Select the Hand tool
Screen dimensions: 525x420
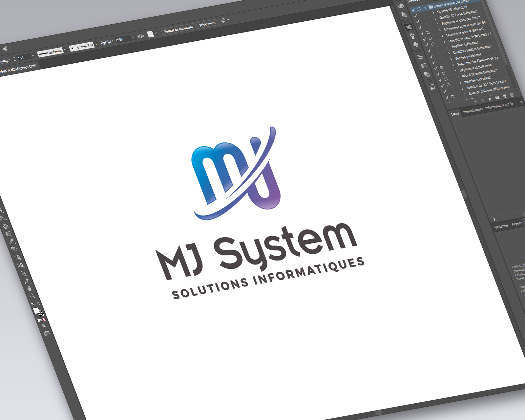(30, 288)
